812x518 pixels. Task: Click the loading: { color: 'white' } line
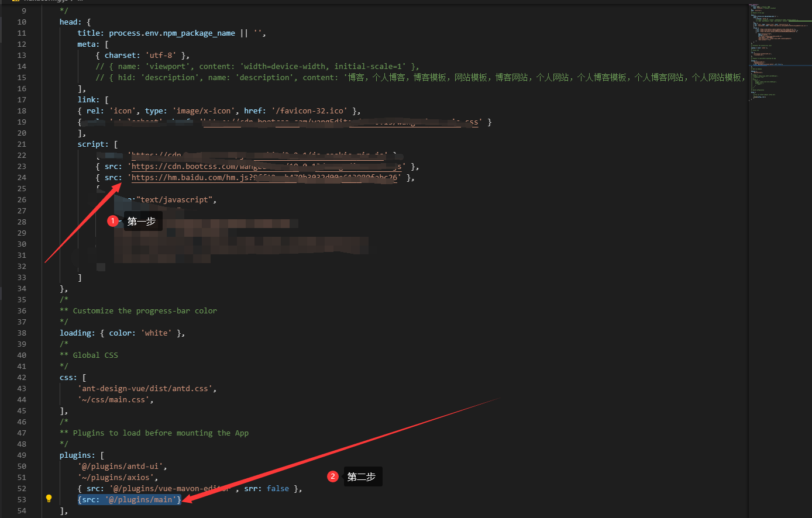[122, 333]
